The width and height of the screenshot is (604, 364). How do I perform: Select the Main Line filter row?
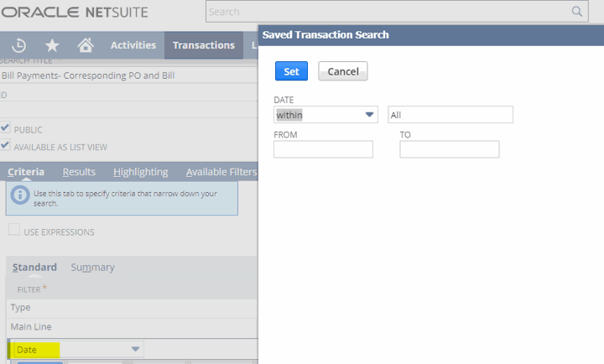(132, 327)
